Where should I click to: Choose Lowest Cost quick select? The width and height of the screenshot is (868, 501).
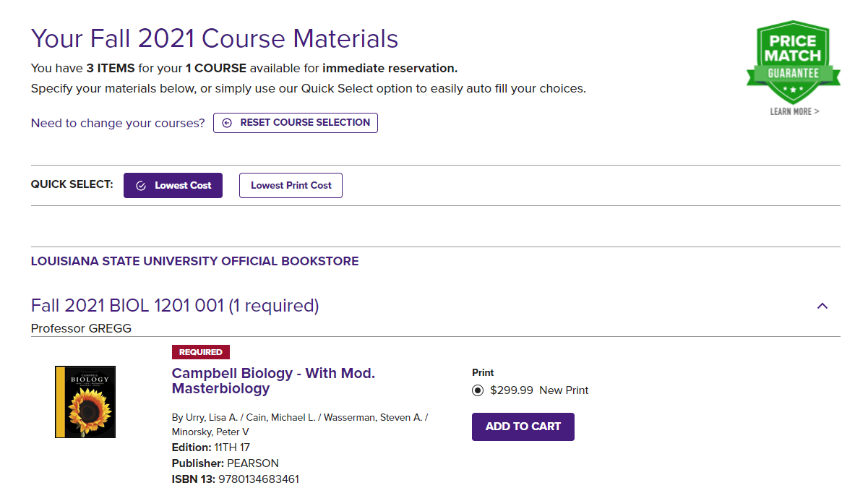[x=173, y=185]
